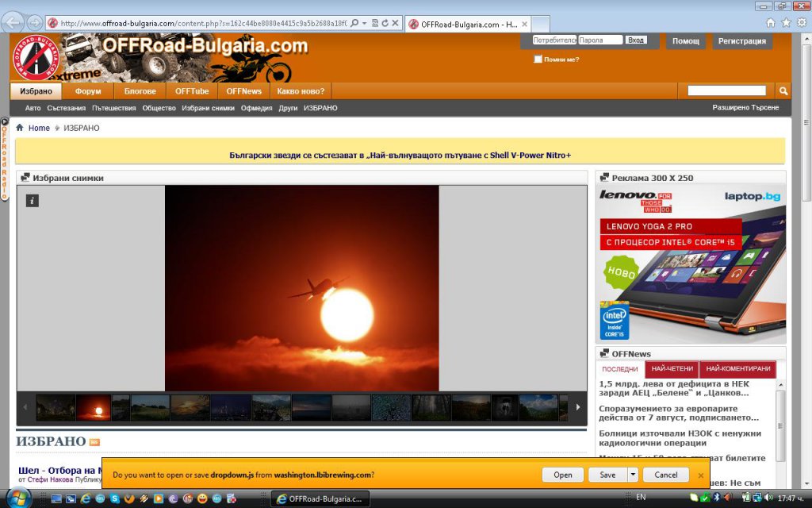Click Save in the download prompt
This screenshot has width=812, height=508.
coord(607,475)
